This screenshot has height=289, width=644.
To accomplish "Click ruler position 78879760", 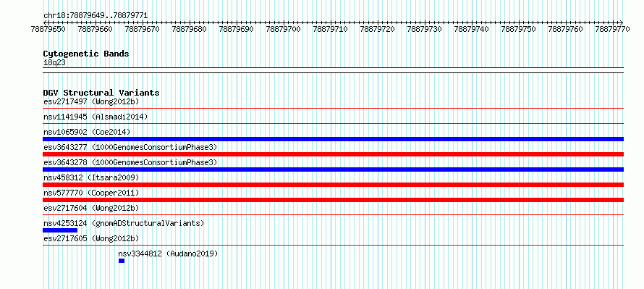I will (566, 29).
